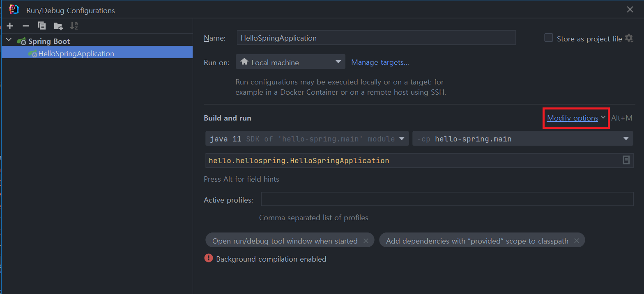Open the gear icon beside Store as project file

pyautogui.click(x=629, y=38)
